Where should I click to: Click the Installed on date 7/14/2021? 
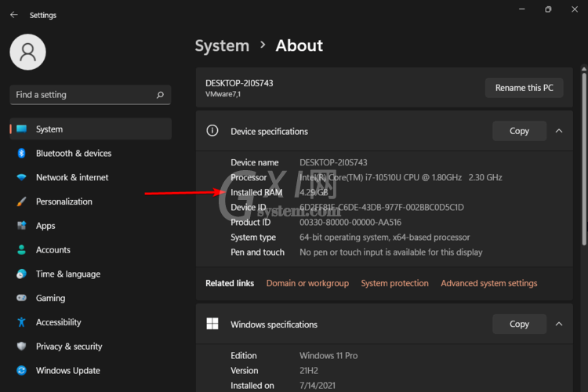tap(318, 386)
